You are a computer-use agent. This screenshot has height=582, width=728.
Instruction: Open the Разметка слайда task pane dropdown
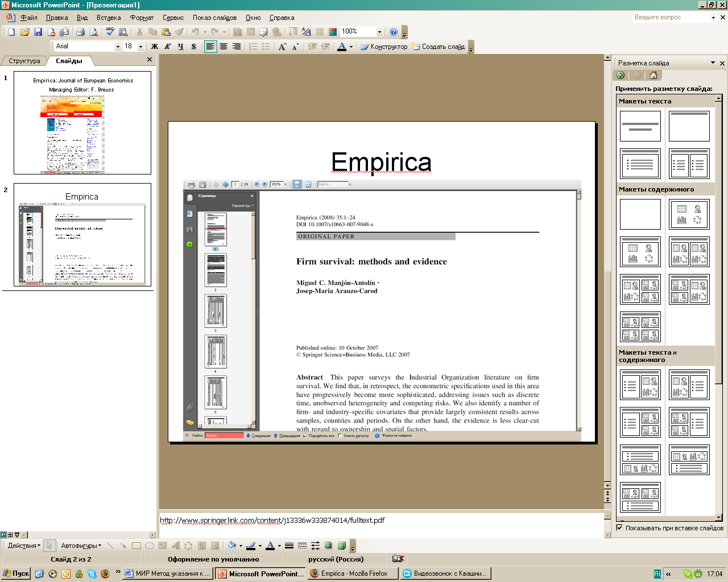[713, 63]
